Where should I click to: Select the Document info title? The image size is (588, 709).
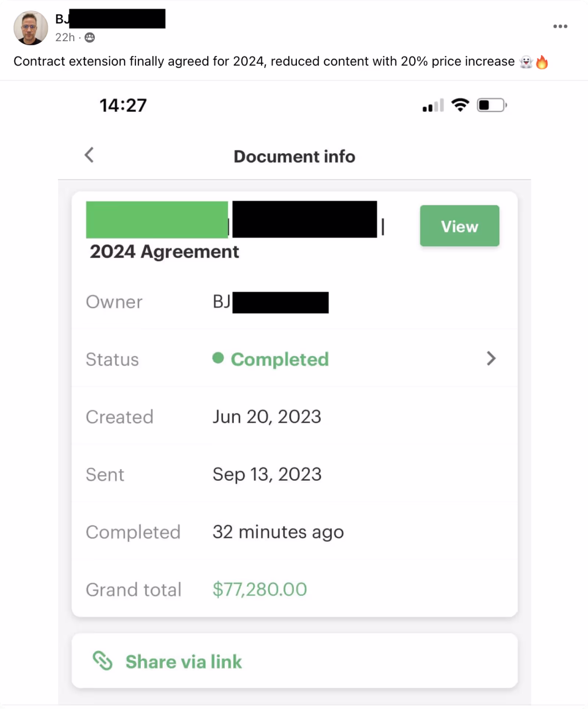tap(294, 156)
